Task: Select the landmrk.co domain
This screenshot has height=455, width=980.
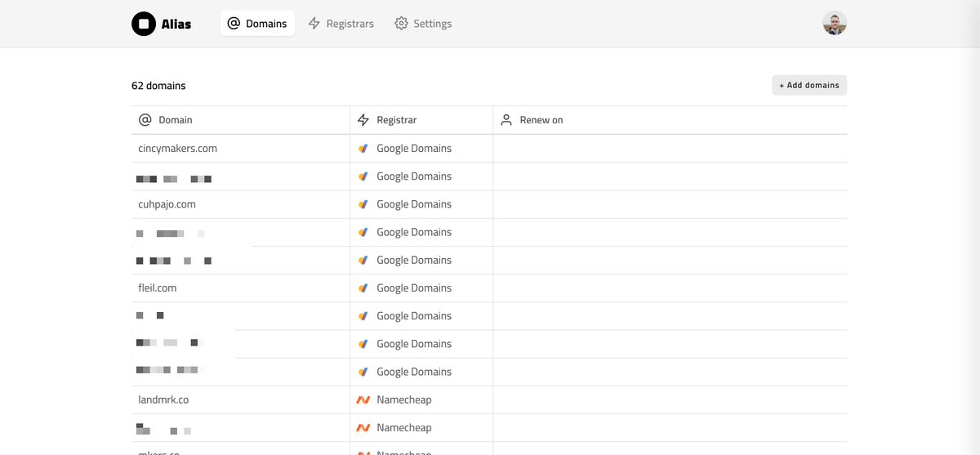Action: [163, 399]
